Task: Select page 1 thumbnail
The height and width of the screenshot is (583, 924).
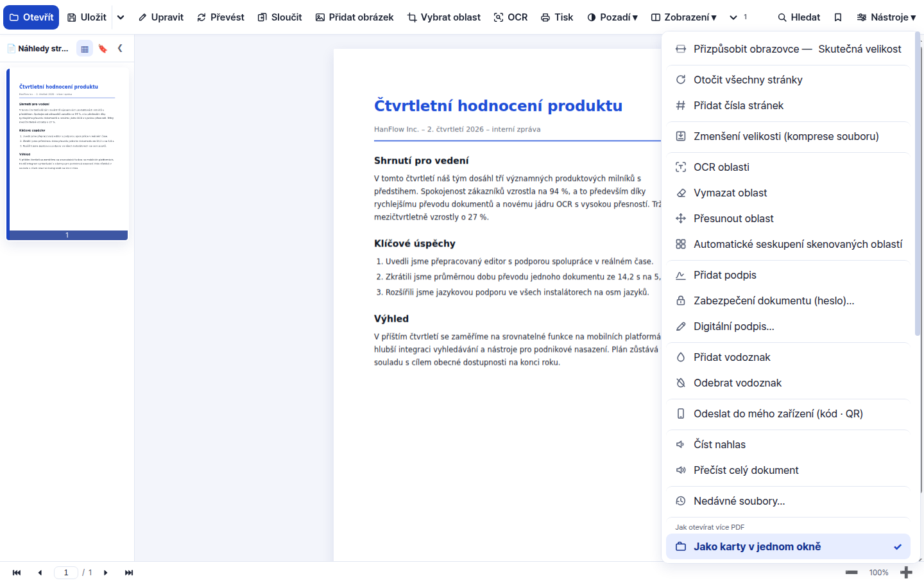Action: point(67,154)
